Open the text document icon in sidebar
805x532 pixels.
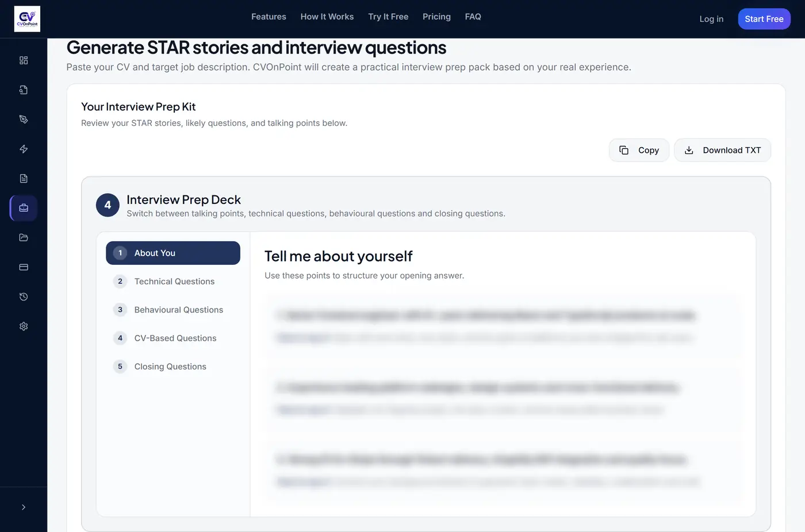pos(24,179)
